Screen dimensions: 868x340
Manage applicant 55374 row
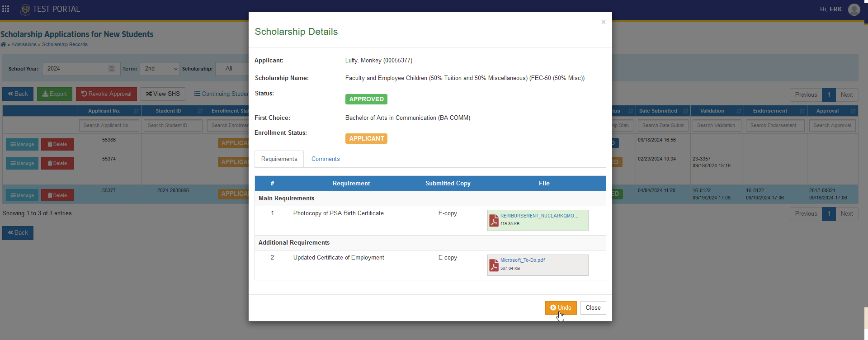click(x=22, y=164)
